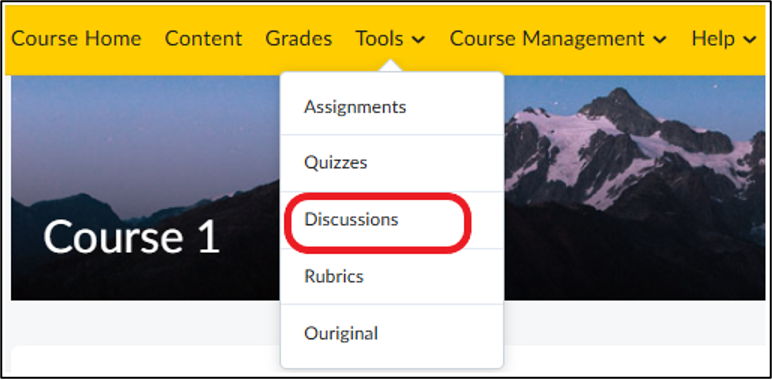Collapse the Tools dropdown menu
The image size is (772, 380).
pos(390,38)
